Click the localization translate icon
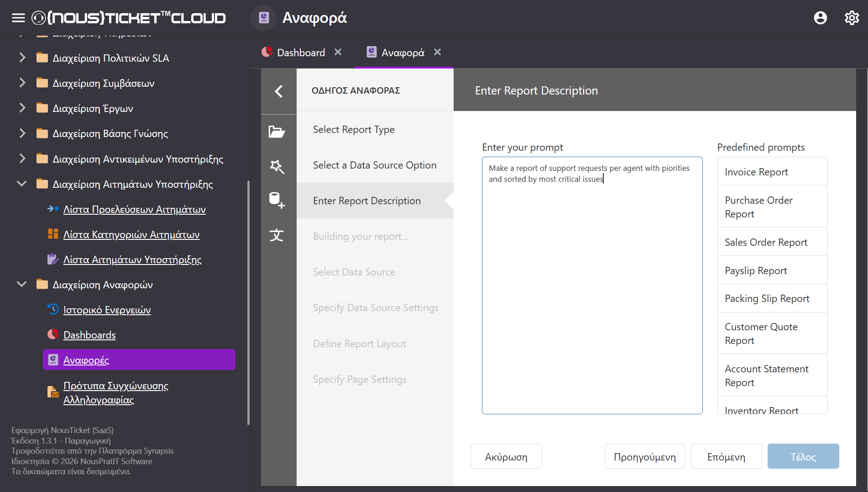The height and width of the screenshot is (492, 868). 277,235
